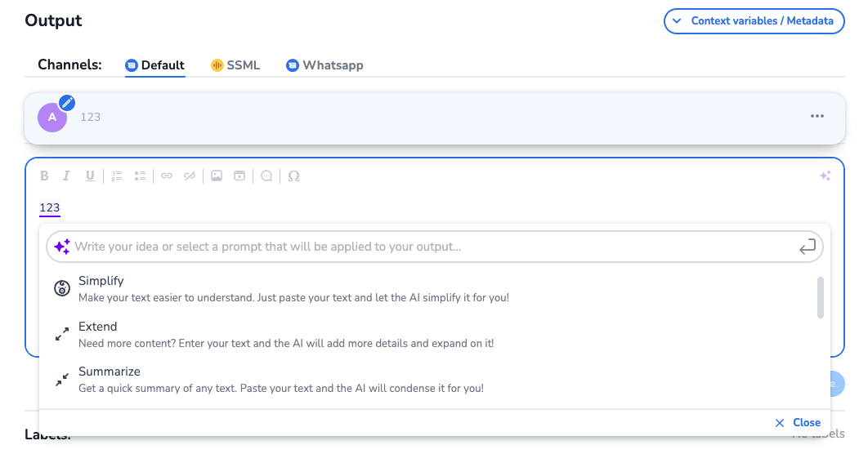This screenshot has width=868, height=463.
Task: Click the unlink icon
Action: click(x=190, y=176)
